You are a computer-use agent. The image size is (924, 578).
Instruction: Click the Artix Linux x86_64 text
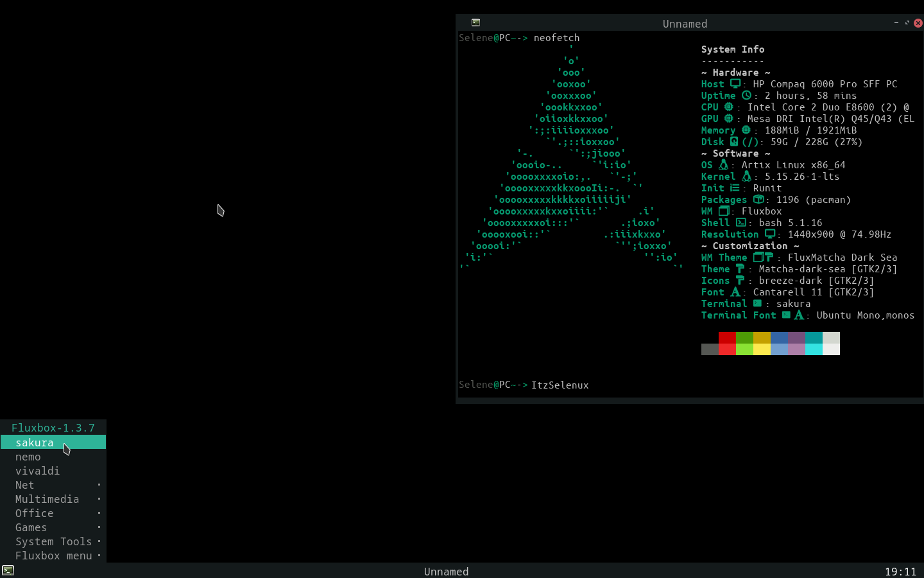click(x=793, y=164)
